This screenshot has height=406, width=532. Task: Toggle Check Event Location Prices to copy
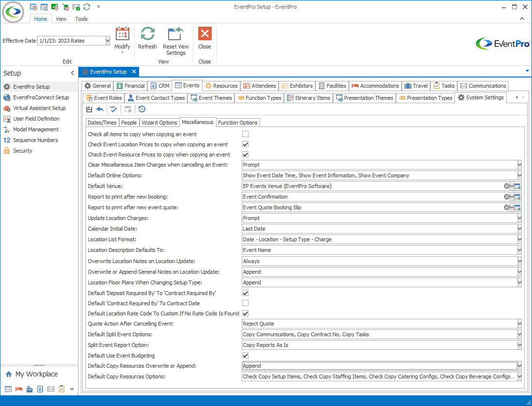coord(245,144)
